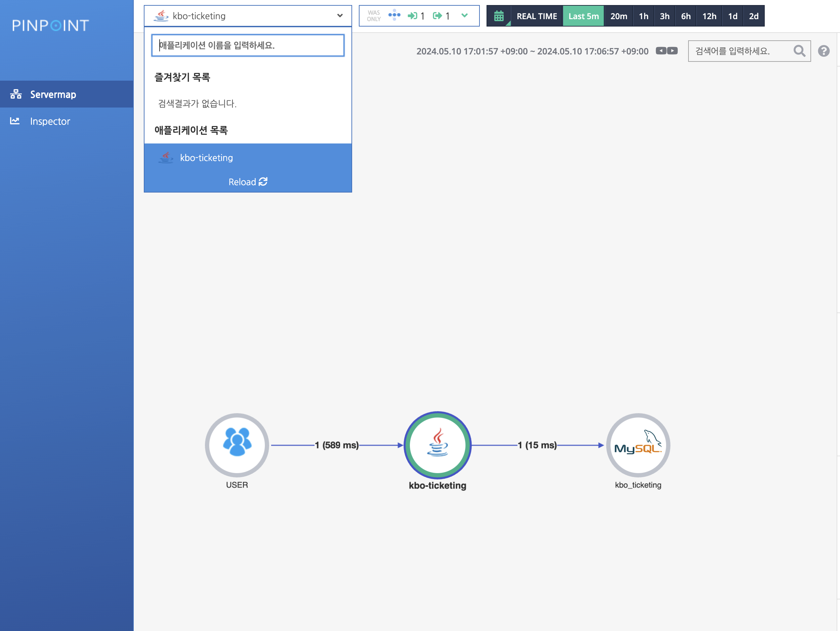Image resolution: width=840 pixels, height=631 pixels.
Task: Open the Servermap menu item
Action: 53,94
